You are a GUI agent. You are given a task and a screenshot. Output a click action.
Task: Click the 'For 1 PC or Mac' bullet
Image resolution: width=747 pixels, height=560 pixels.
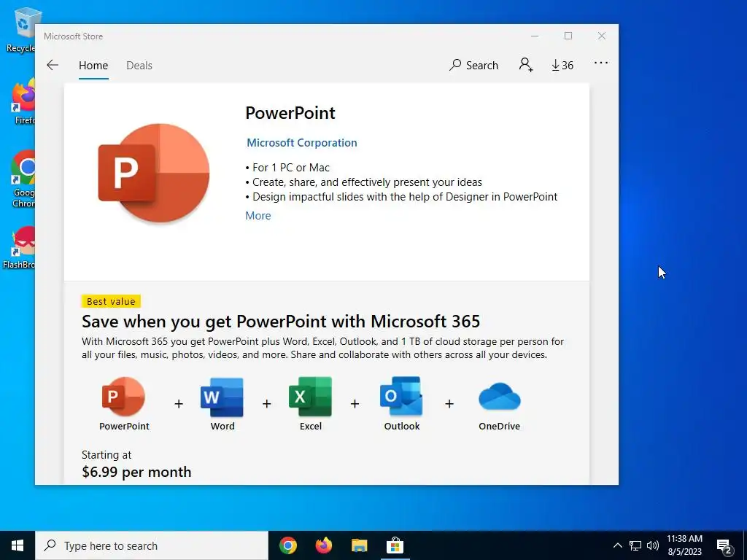287,168
